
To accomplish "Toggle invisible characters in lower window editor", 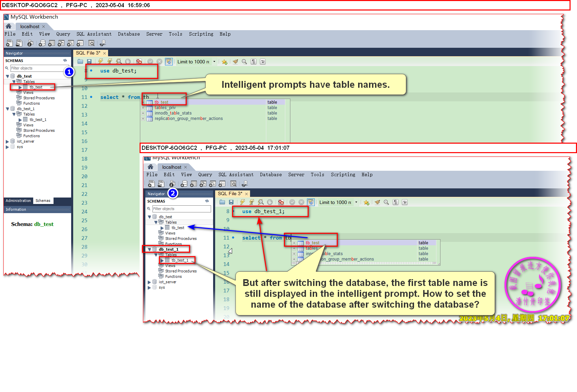I will tap(395, 202).
